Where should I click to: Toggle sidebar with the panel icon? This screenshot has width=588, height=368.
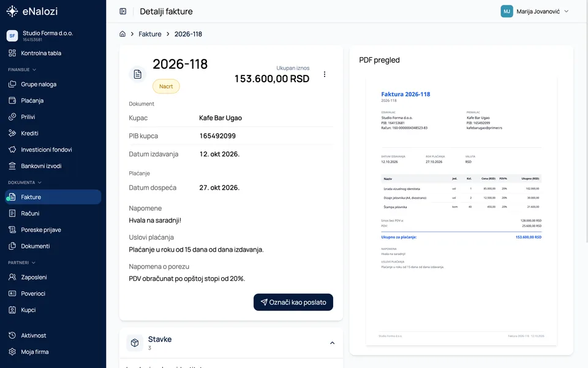[x=123, y=11]
